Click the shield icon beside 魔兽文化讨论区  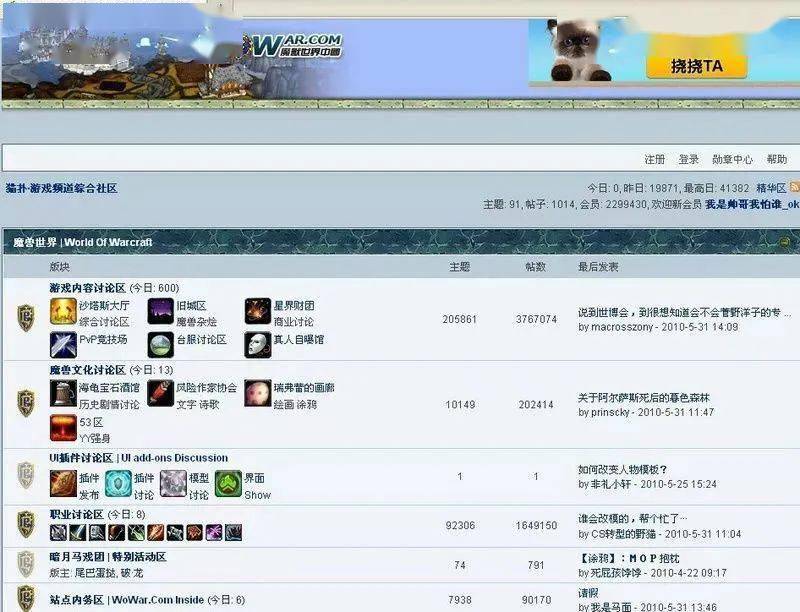[x=26, y=403]
